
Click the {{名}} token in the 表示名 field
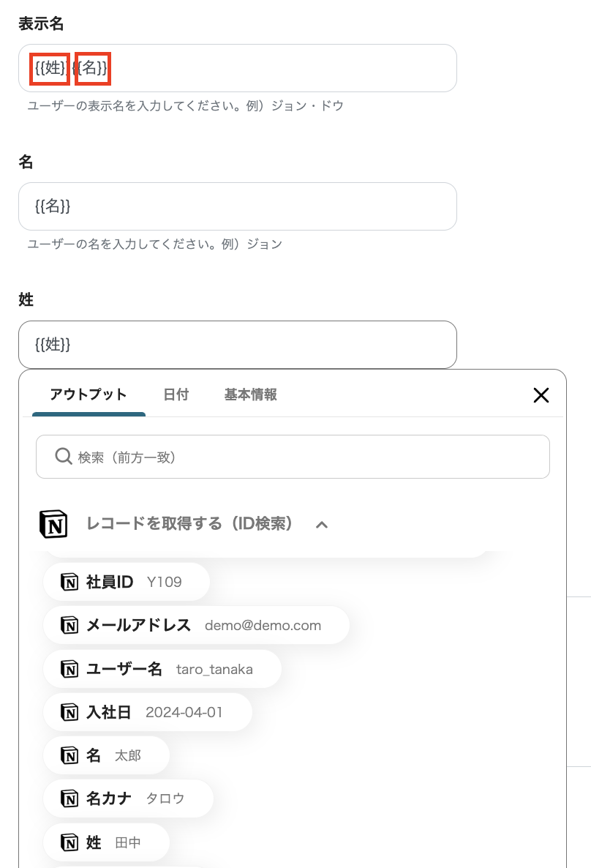pyautogui.click(x=92, y=68)
